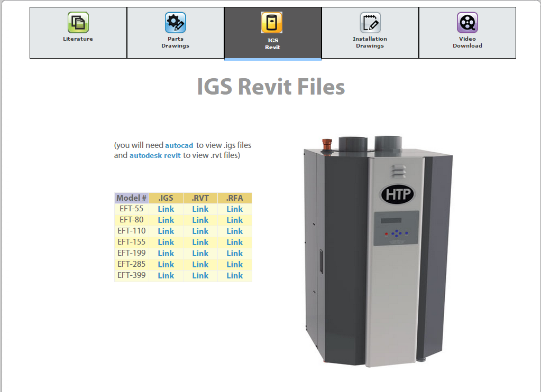Open the Installation Drawings tab
Screen dimensions: 541x392
pos(370,33)
